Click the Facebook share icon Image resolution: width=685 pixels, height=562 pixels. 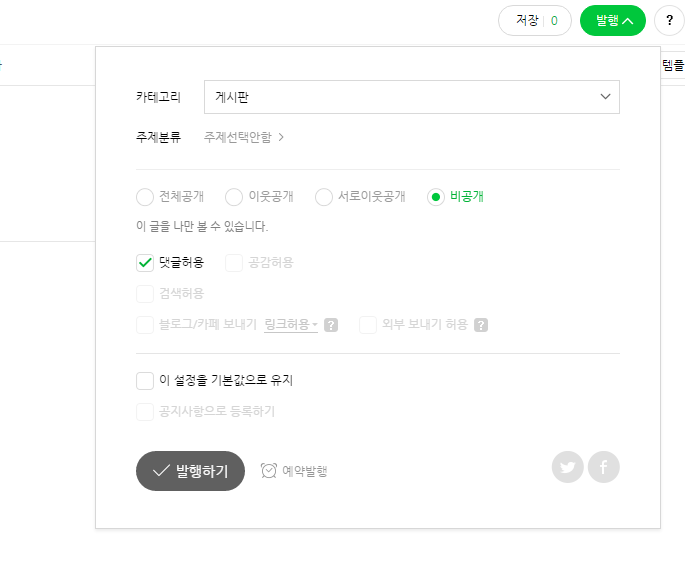[603, 467]
